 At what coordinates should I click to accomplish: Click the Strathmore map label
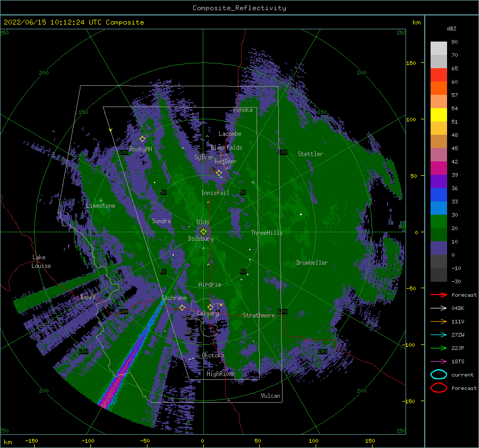pos(259,315)
